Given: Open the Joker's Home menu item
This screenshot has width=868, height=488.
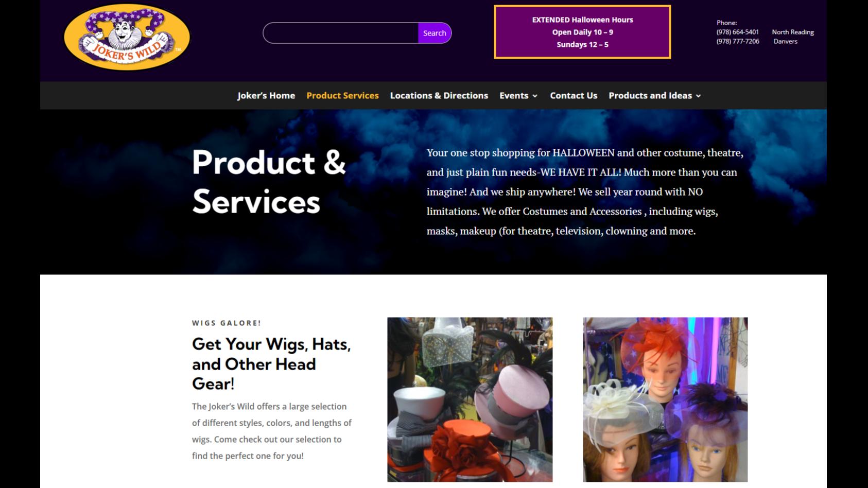Looking at the screenshot, I should pyautogui.click(x=266, y=96).
